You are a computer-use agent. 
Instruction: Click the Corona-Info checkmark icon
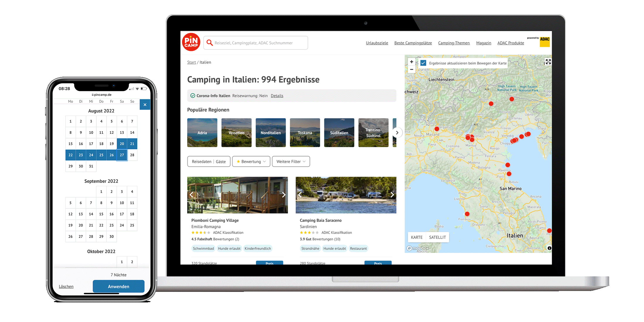click(193, 96)
